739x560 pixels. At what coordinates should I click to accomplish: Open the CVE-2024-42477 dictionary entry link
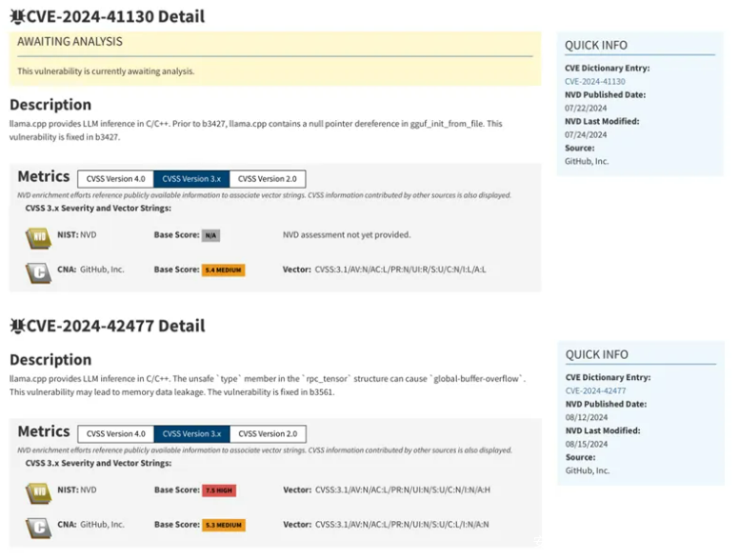point(594,390)
